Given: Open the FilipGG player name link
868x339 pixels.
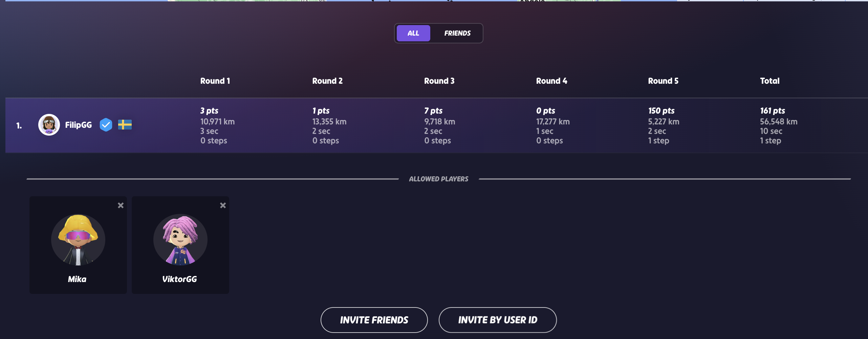Looking at the screenshot, I should 78,125.
